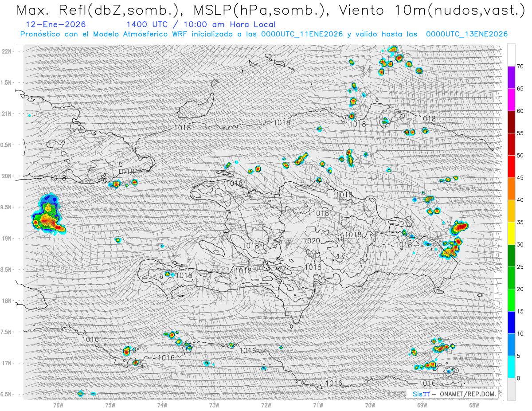
Task: Click the "Max. Refl(dbZ,somb.)" title text
Action: (x=99, y=10)
